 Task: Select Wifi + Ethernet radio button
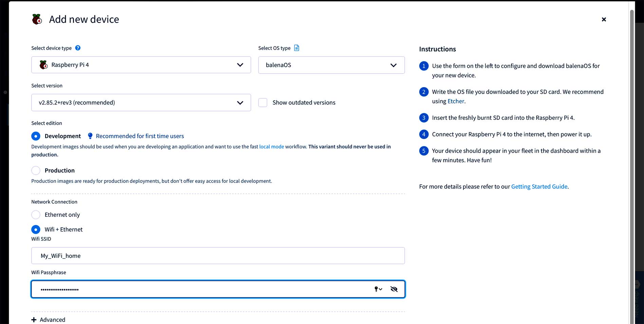coord(36,229)
